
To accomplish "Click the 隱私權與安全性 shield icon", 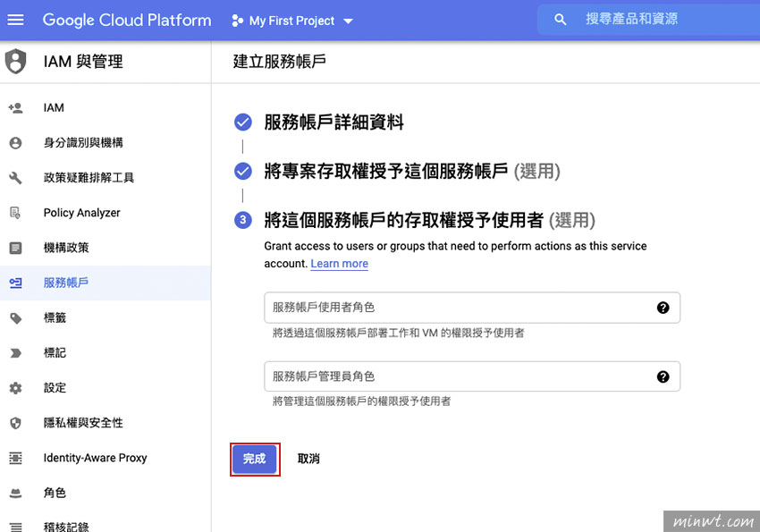I will coord(15,423).
